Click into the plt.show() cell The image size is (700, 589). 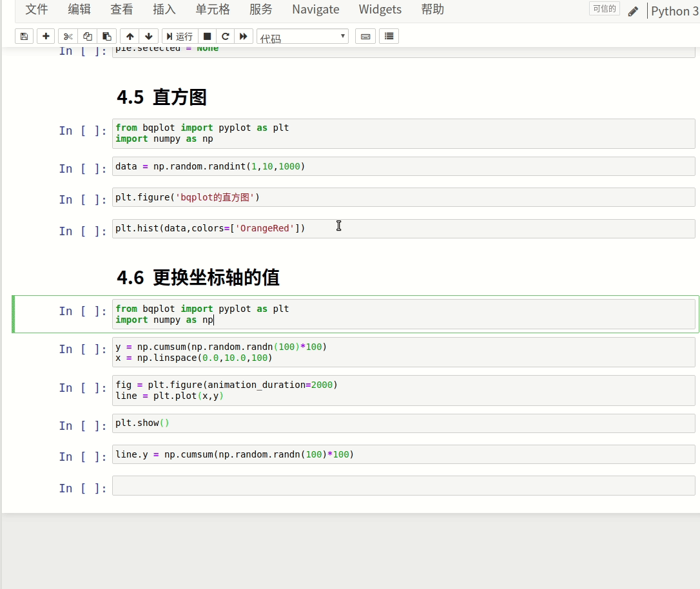pyautogui.click(x=403, y=423)
